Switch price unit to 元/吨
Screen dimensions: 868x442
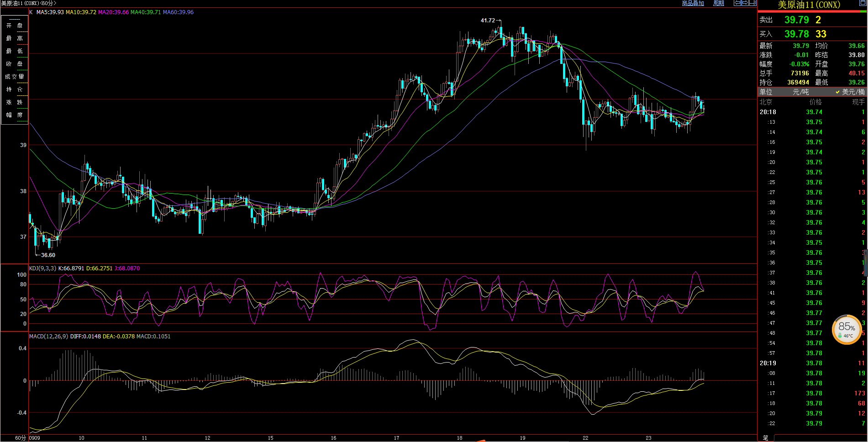pos(800,92)
